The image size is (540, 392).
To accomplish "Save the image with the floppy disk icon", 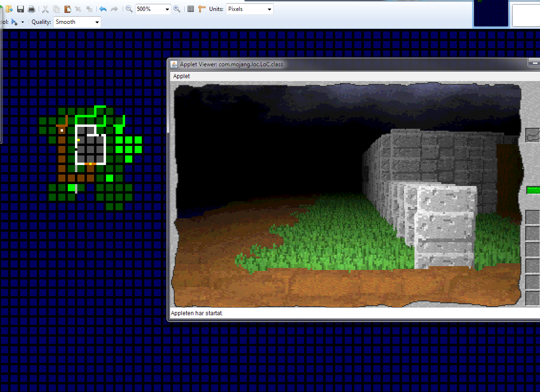I will point(21,9).
